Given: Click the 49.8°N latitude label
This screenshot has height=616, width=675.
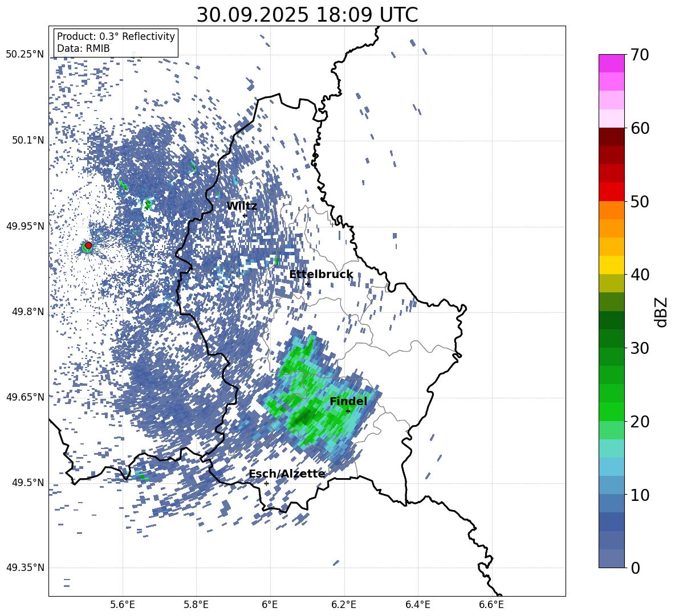Looking at the screenshot, I should pyautogui.click(x=29, y=312).
